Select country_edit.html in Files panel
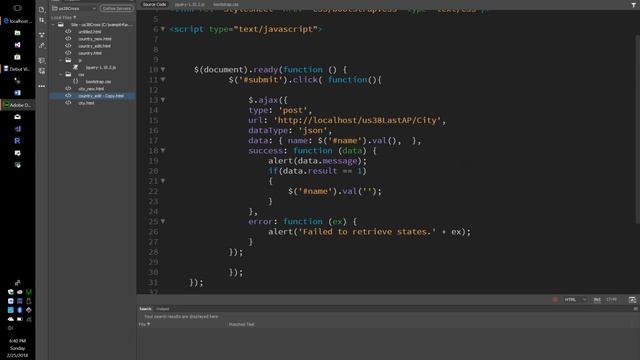Screen dimensions: 640x360 [x=94, y=46]
